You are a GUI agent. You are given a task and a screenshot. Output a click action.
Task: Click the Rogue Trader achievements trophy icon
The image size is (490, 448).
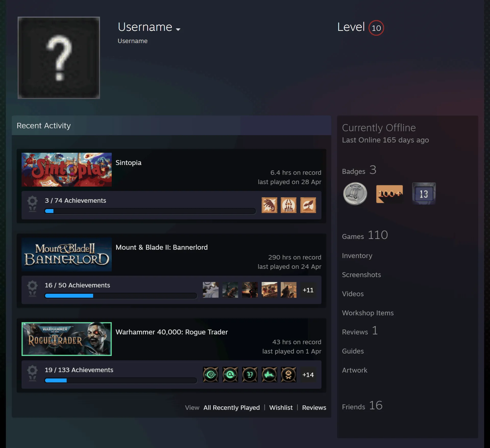tap(32, 373)
